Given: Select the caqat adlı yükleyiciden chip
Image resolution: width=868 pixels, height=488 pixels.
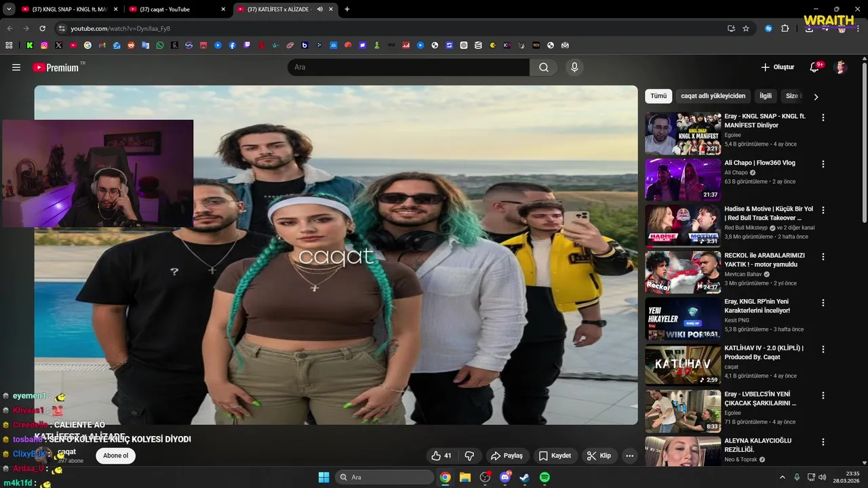Looking at the screenshot, I should point(713,96).
